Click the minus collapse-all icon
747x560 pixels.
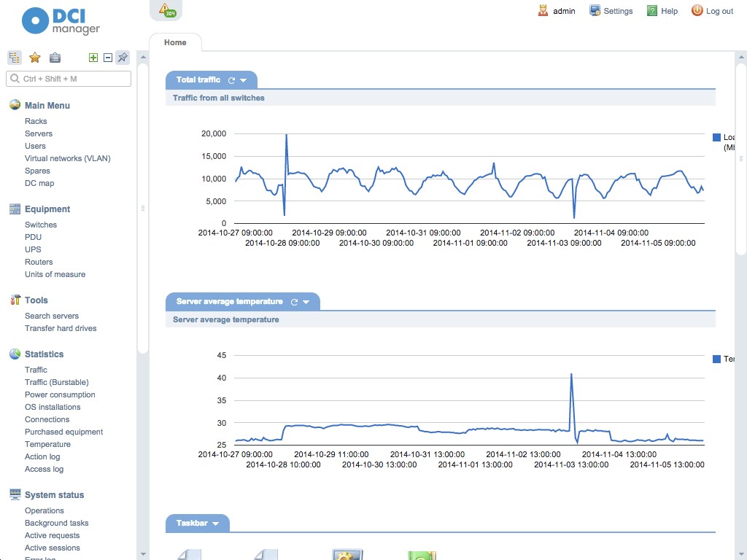[107, 56]
